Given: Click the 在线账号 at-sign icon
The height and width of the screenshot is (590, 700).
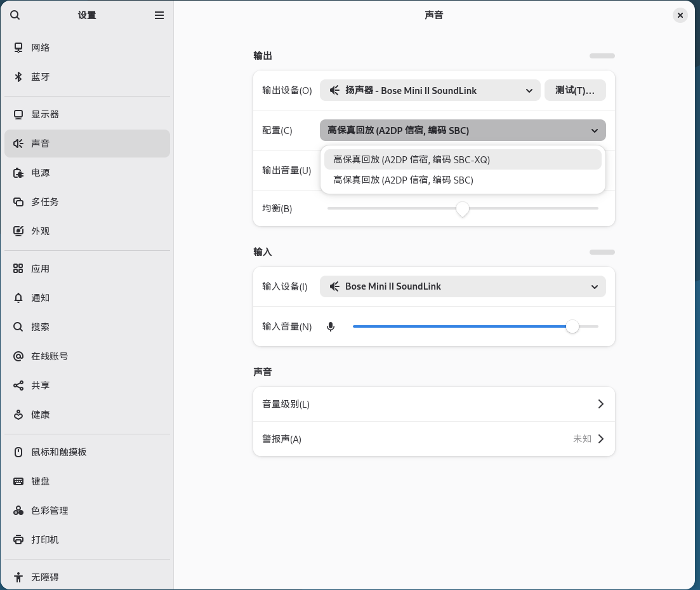Looking at the screenshot, I should point(18,356).
